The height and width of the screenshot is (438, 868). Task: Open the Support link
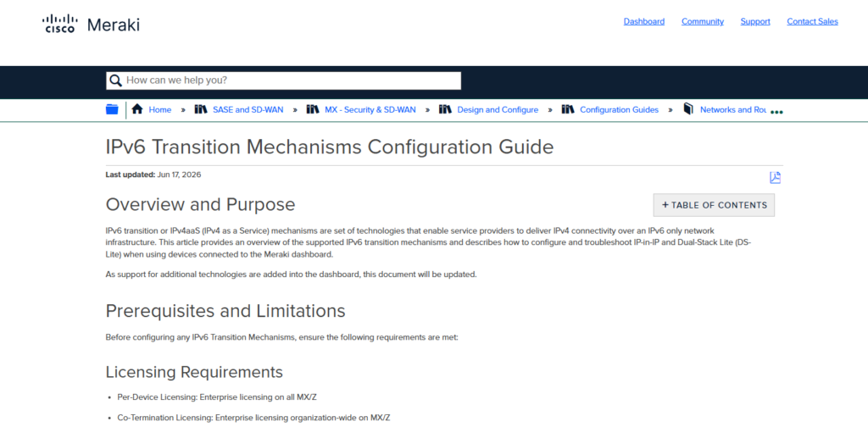point(755,21)
